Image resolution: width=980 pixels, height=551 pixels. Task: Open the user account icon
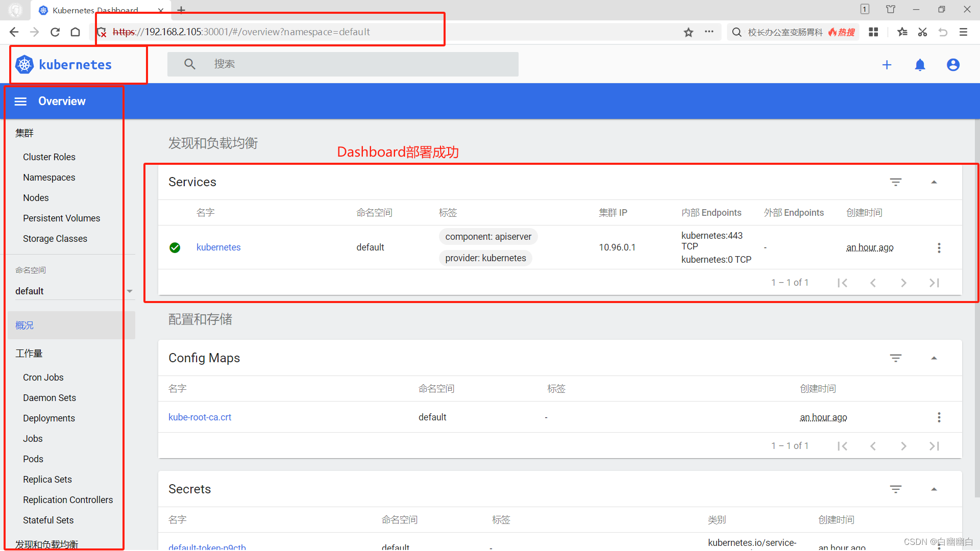pos(953,65)
